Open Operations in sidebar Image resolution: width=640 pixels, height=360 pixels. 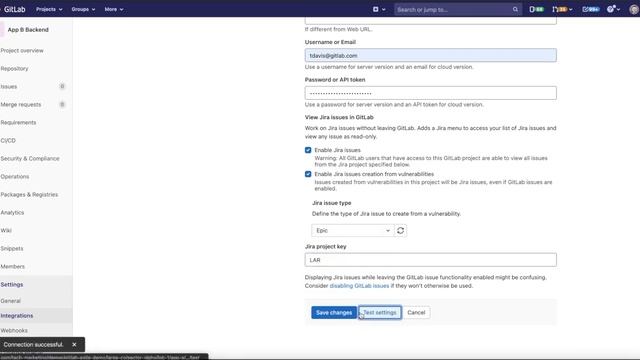[15, 176]
